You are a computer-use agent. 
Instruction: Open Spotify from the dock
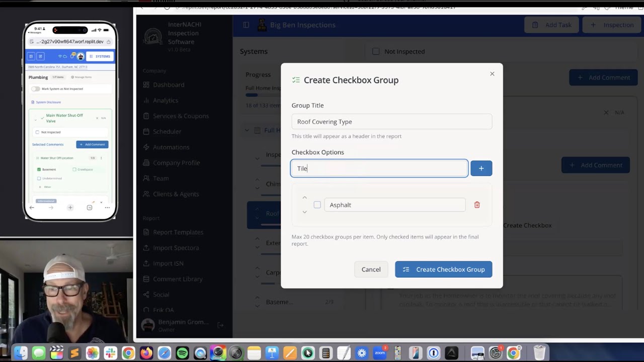coord(182,353)
